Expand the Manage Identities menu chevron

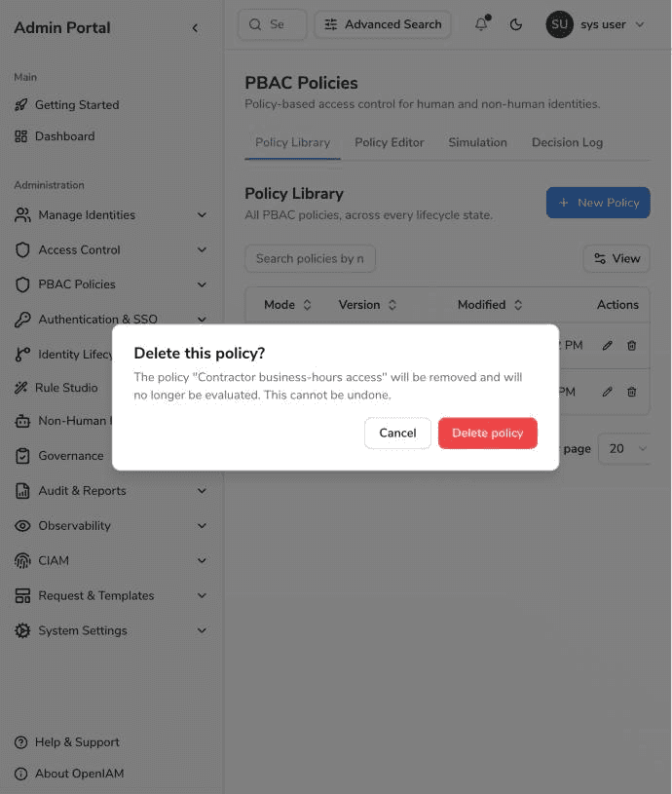point(202,214)
